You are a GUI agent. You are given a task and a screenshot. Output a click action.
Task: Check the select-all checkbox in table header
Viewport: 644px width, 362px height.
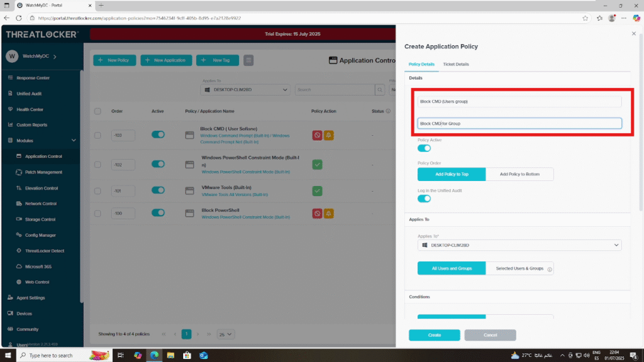point(97,111)
